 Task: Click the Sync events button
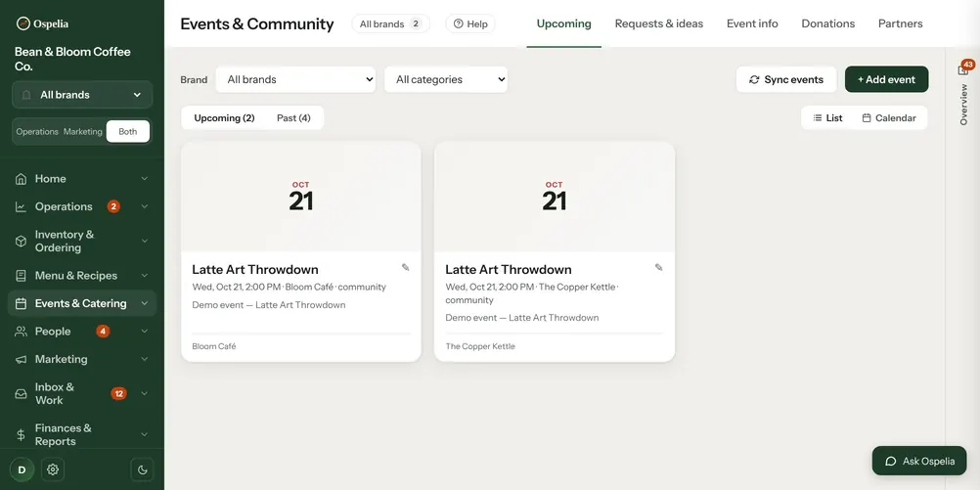pos(786,79)
